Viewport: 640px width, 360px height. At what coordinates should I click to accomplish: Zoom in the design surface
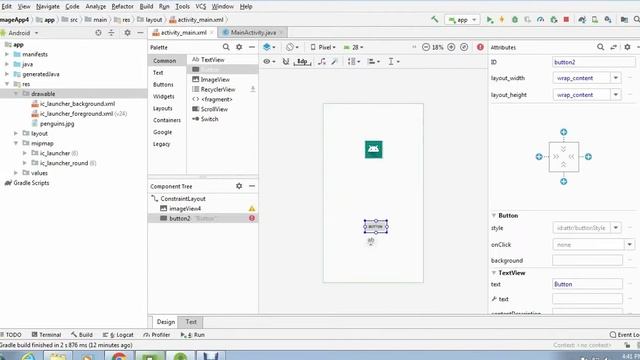[x=451, y=47]
